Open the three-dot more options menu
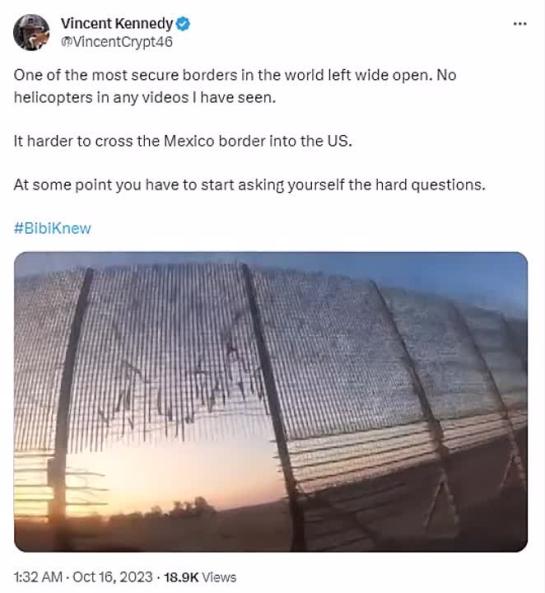Image resolution: width=545 pixels, height=593 pixels. (520, 24)
